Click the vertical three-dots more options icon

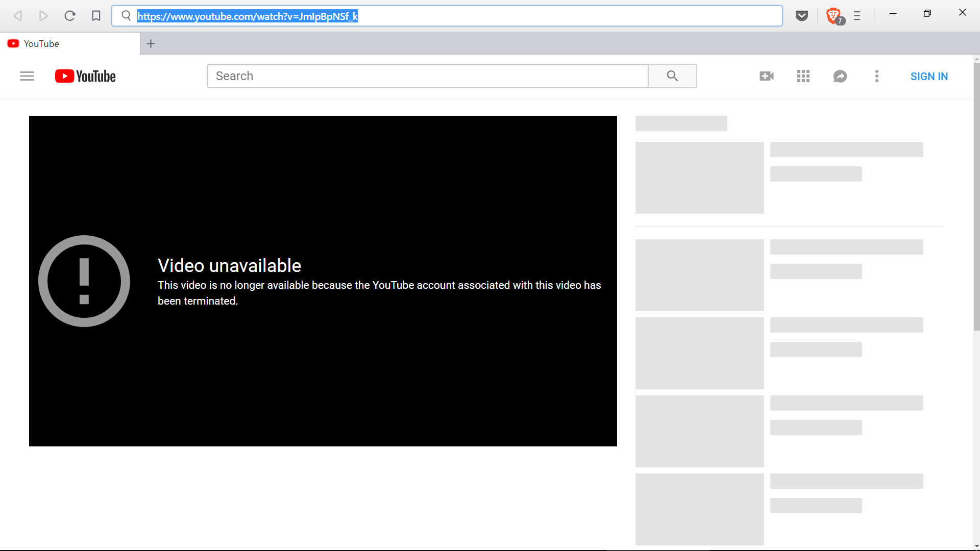877,76
